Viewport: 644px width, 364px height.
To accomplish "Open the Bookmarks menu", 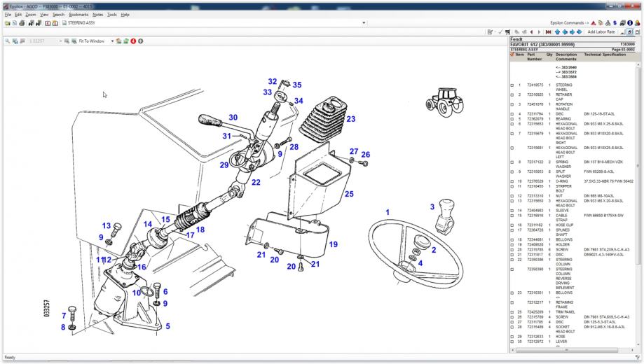I will pos(78,15).
